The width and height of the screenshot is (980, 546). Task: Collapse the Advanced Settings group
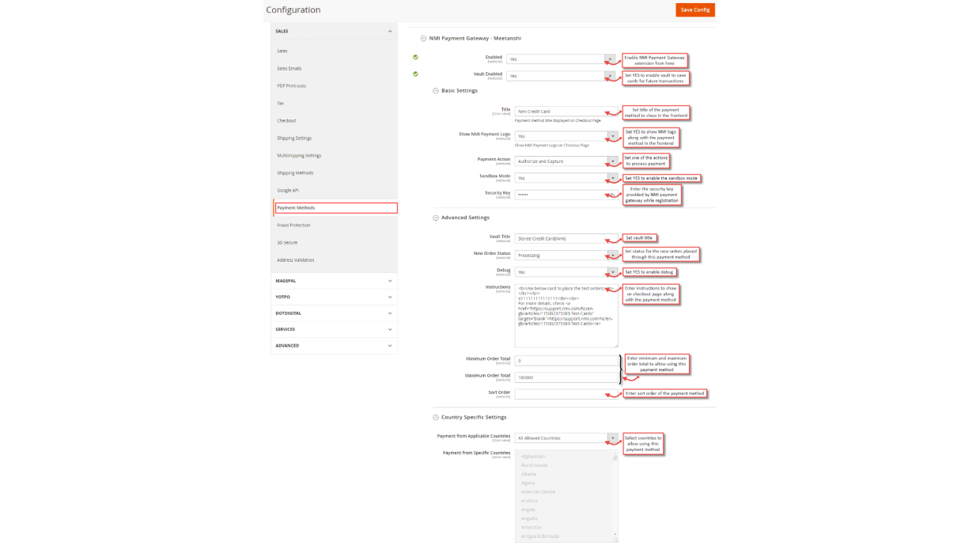coord(435,218)
